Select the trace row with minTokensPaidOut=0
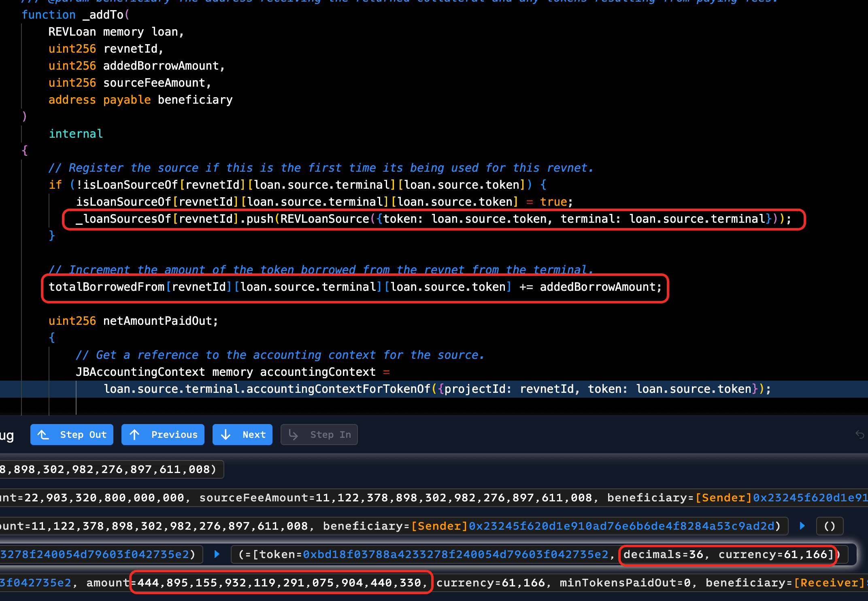Screen dimensions: 868x601 [625, 582]
